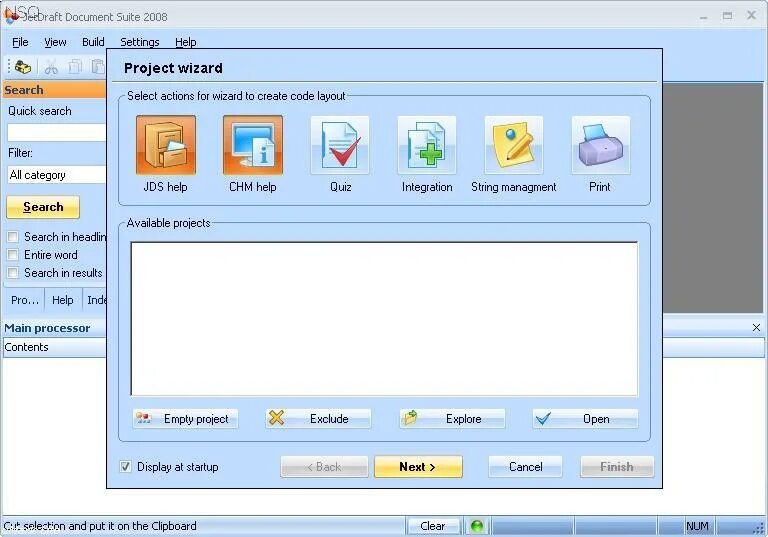
Task: Open the Help menu
Action: click(x=186, y=42)
